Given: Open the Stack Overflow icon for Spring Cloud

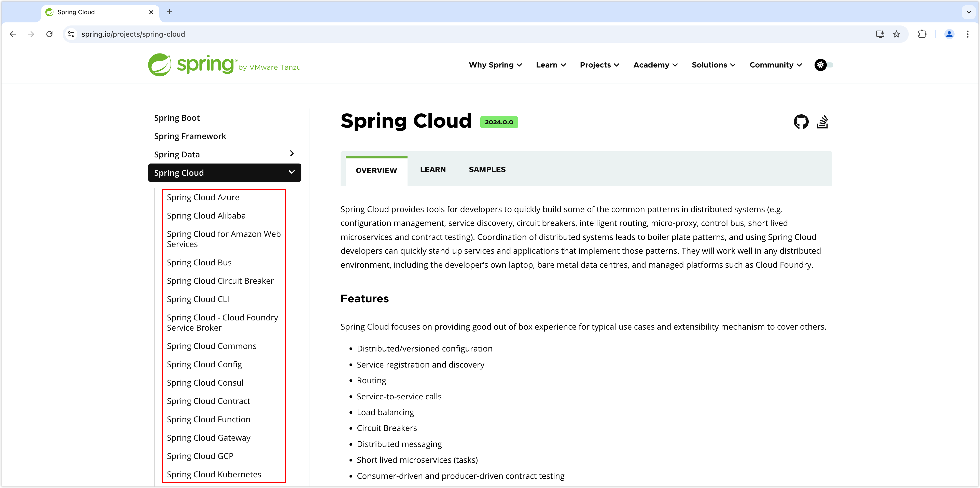Looking at the screenshot, I should click(823, 121).
